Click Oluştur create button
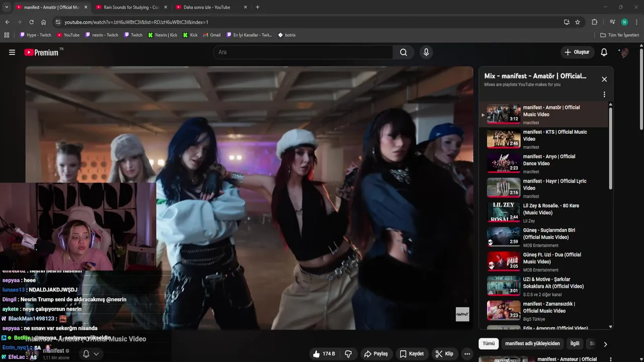 coord(577,52)
